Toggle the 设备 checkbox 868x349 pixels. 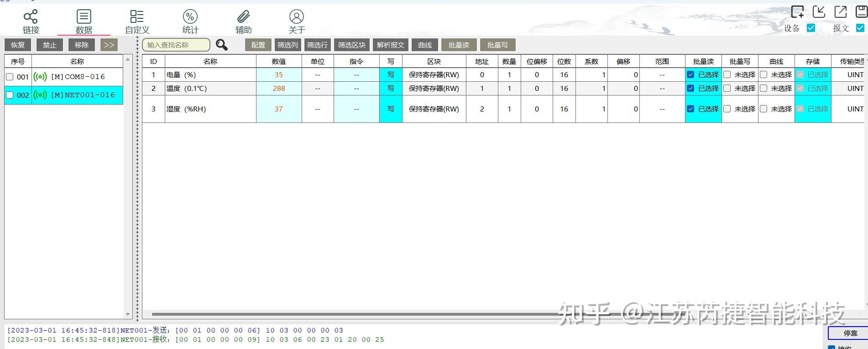coord(811,28)
